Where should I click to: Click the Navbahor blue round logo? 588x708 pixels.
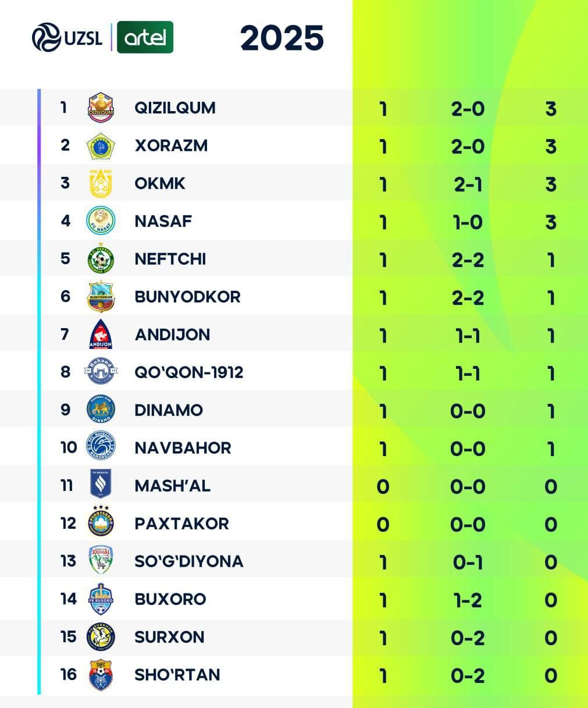(101, 447)
